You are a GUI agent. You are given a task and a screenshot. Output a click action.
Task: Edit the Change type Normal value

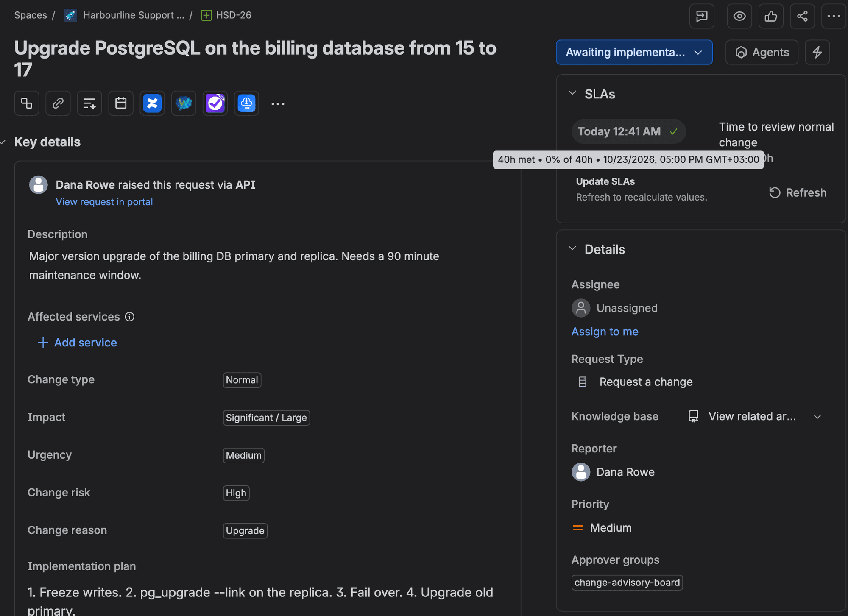click(x=242, y=380)
